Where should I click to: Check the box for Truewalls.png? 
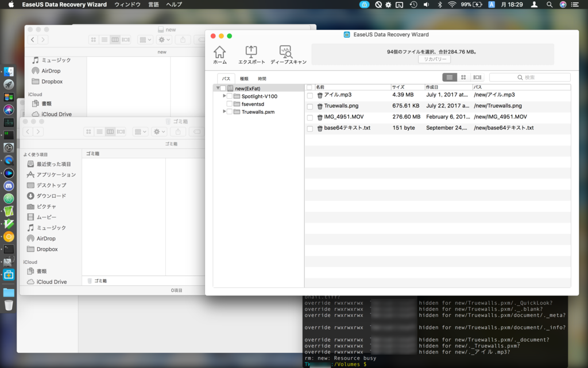pos(310,106)
